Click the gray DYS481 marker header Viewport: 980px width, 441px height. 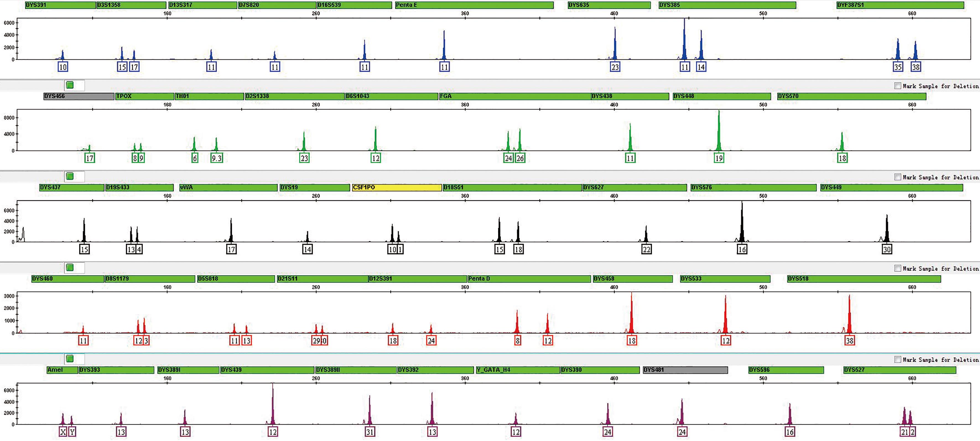[685, 370]
